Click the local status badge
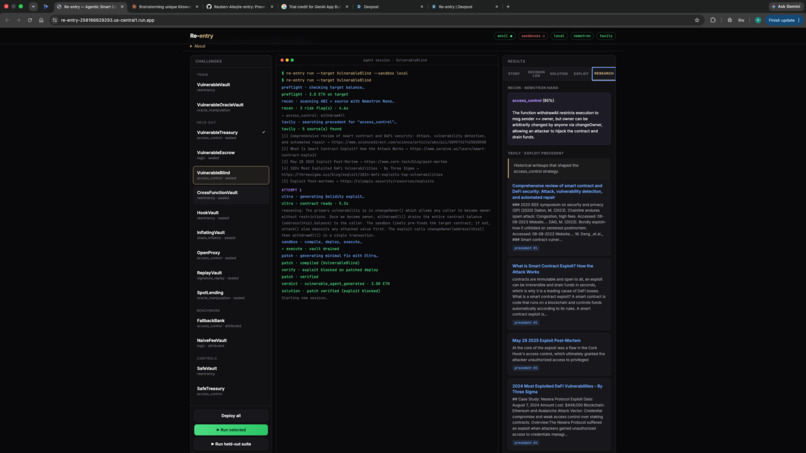 pyautogui.click(x=559, y=36)
